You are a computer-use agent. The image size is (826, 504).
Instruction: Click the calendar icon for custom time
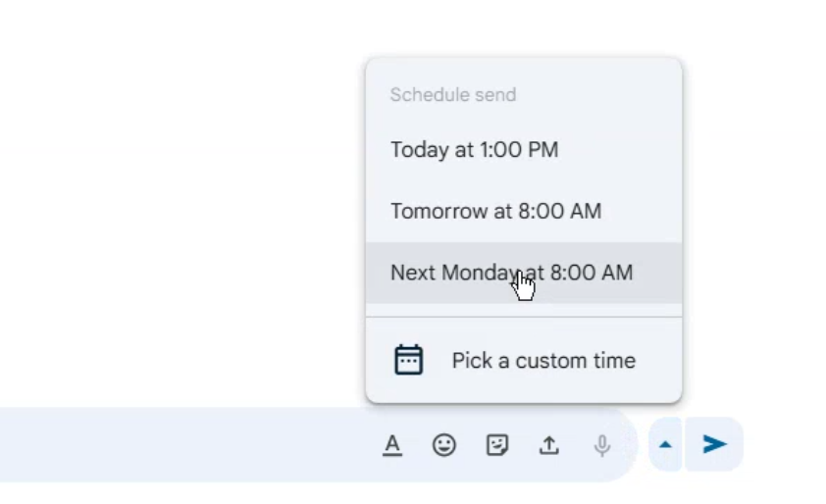pos(409,360)
